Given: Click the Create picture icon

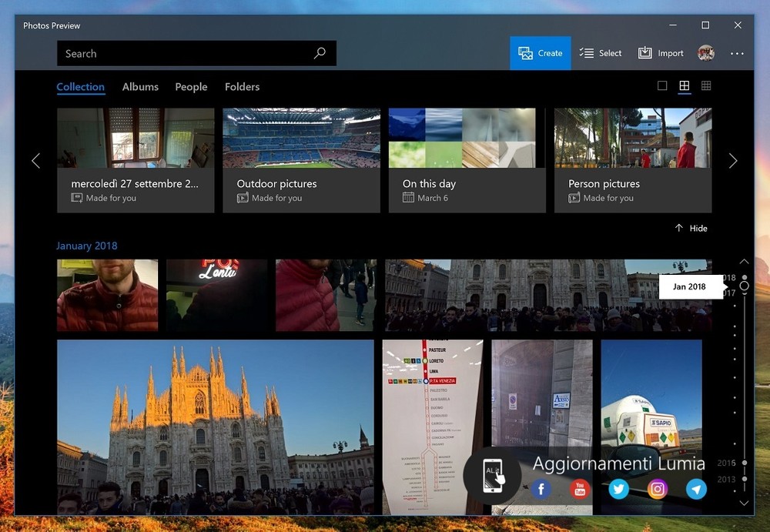Looking at the screenshot, I should point(525,53).
